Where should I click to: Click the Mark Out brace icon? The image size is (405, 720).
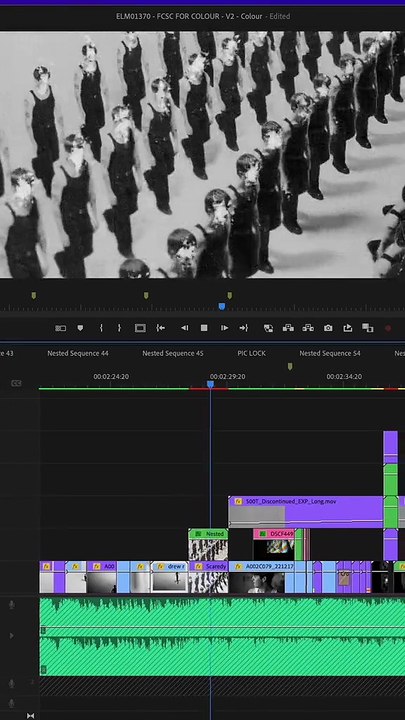(119, 328)
